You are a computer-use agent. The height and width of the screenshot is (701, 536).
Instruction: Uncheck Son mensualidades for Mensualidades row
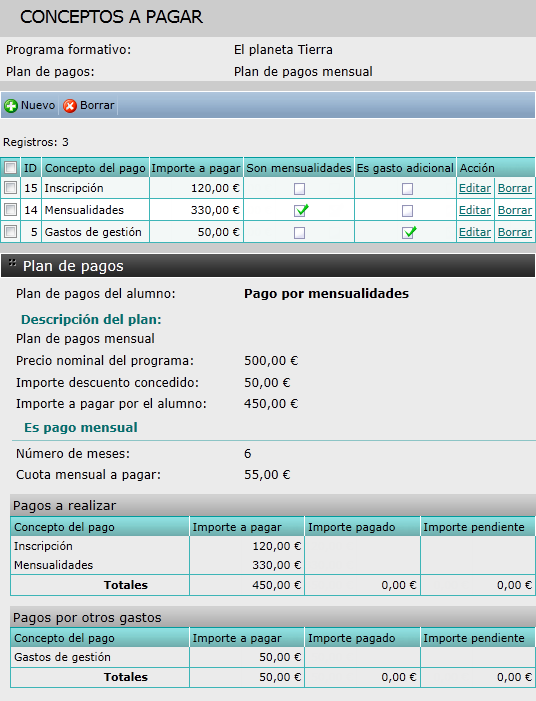coord(300,210)
